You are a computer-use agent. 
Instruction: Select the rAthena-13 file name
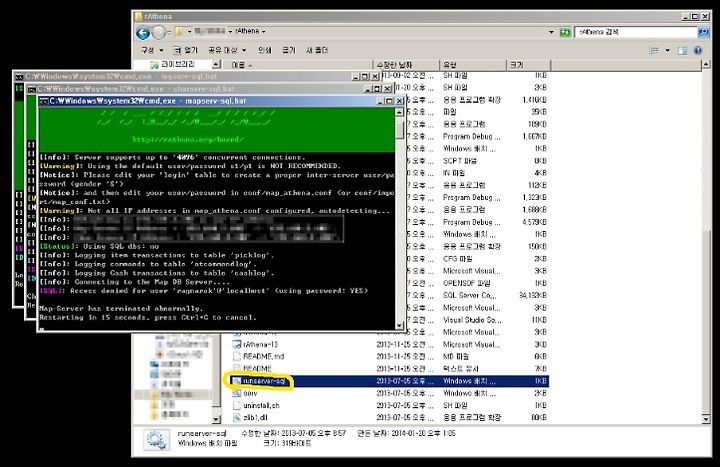click(260, 344)
